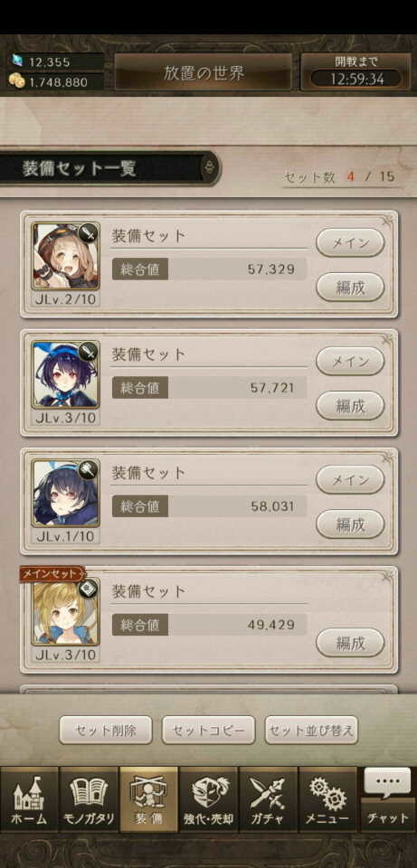This screenshot has height=868, width=417.
Task: Tap the crystal currency icon
Action: point(18,61)
